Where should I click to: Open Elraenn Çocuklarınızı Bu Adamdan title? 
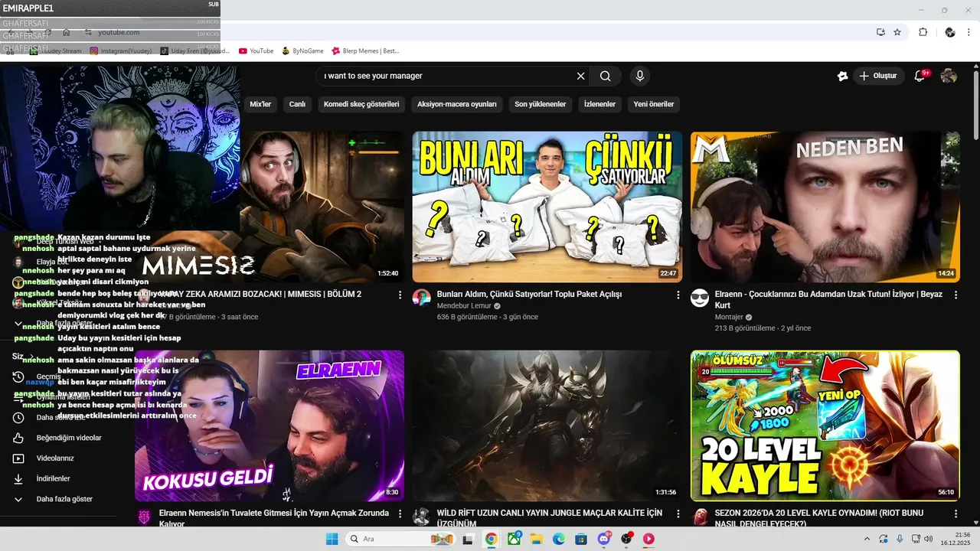[x=828, y=299]
